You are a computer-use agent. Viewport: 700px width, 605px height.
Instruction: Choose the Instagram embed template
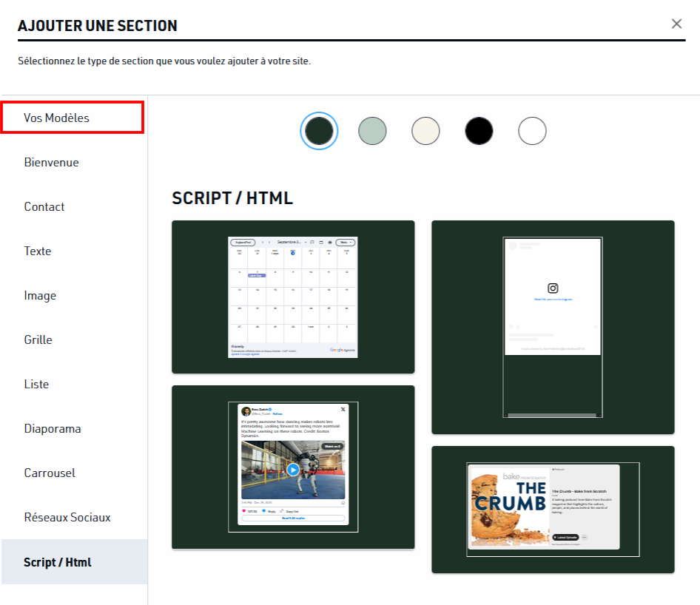553,327
